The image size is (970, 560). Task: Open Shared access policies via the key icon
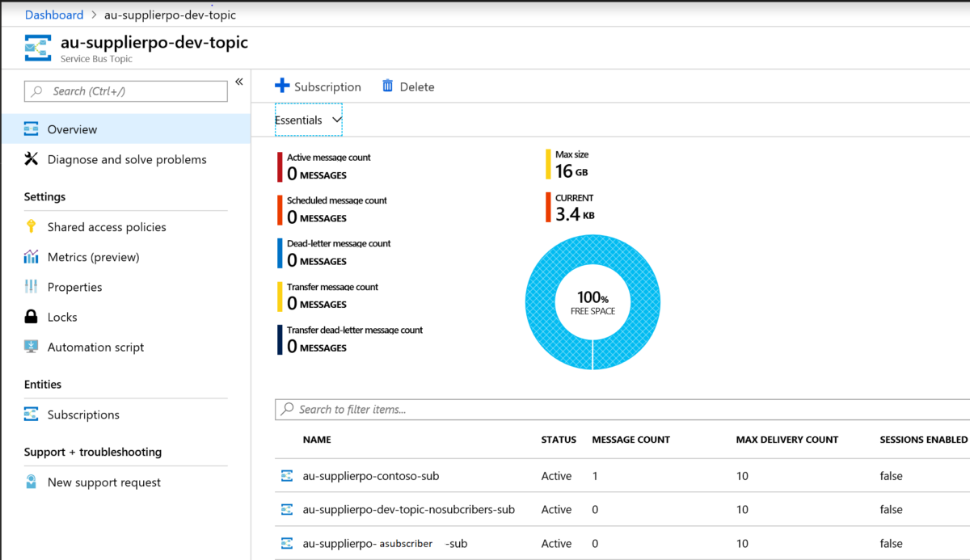tap(31, 227)
